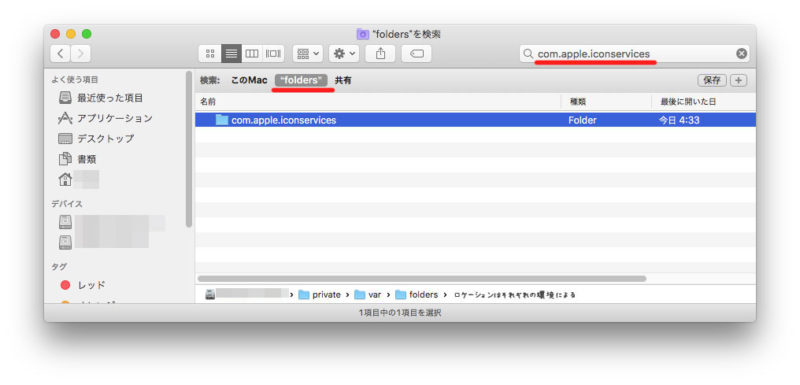Select the com.apple.iconservices folder row

click(x=476, y=120)
